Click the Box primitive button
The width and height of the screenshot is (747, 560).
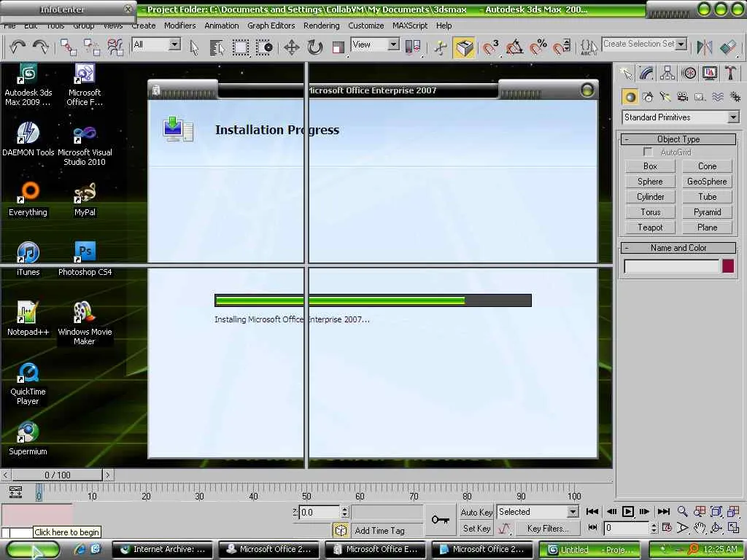tap(650, 166)
